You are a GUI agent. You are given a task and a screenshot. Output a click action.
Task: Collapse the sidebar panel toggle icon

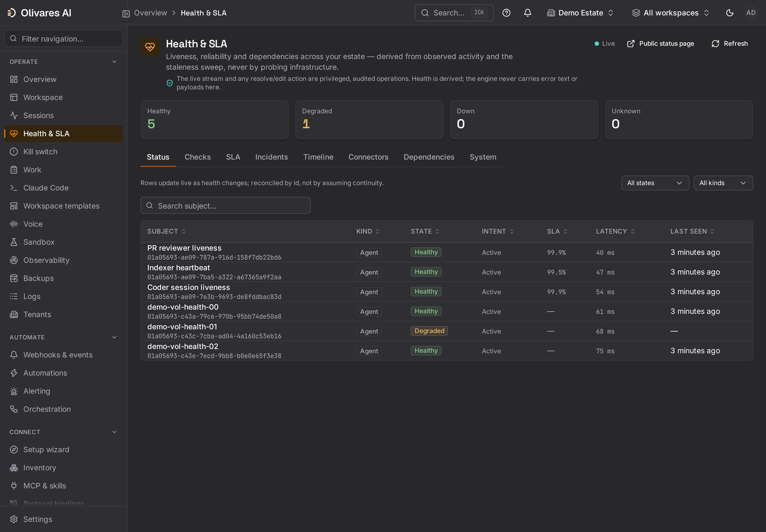(126, 13)
